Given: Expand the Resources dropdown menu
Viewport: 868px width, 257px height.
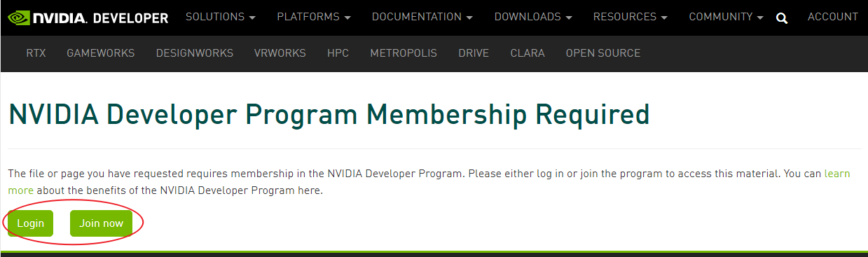Looking at the screenshot, I should 630,17.
